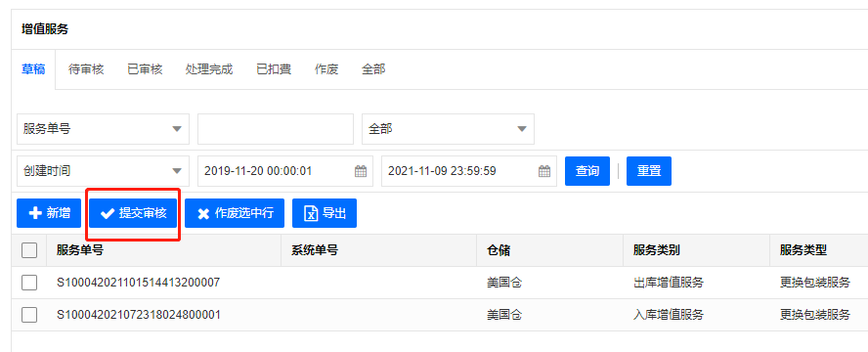Click end date field 2021-11-09 23:59:59
The image size is (868, 352).
(469, 171)
